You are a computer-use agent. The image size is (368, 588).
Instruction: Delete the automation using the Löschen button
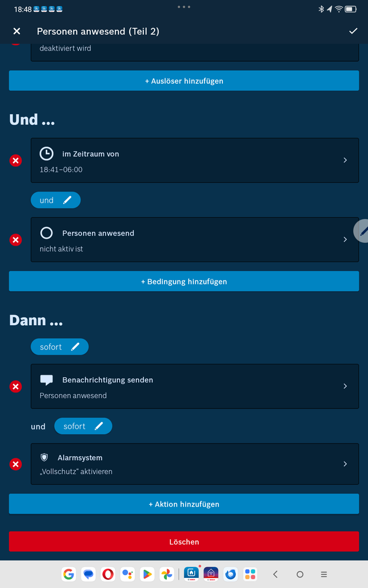click(x=183, y=541)
